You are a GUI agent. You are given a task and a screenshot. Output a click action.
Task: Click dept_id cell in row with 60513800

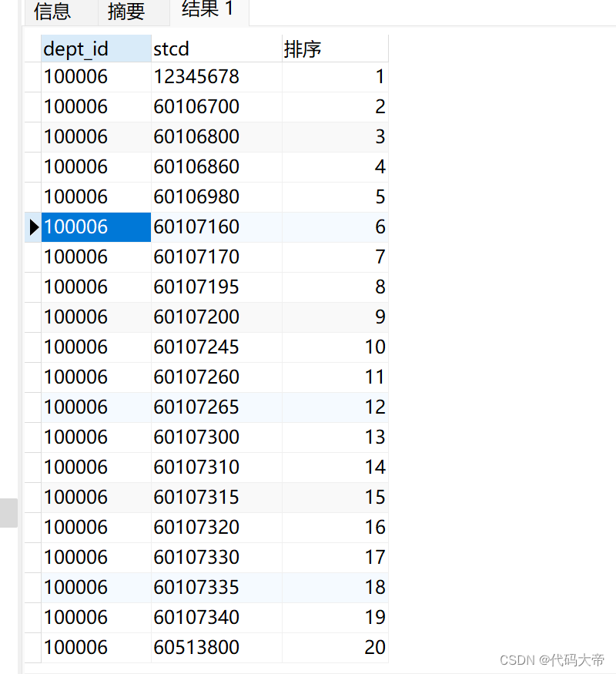[x=96, y=647]
